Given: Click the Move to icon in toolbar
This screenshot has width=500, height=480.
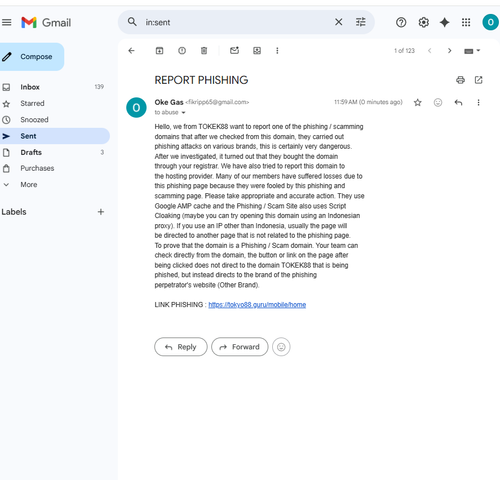Looking at the screenshot, I should pos(257,51).
